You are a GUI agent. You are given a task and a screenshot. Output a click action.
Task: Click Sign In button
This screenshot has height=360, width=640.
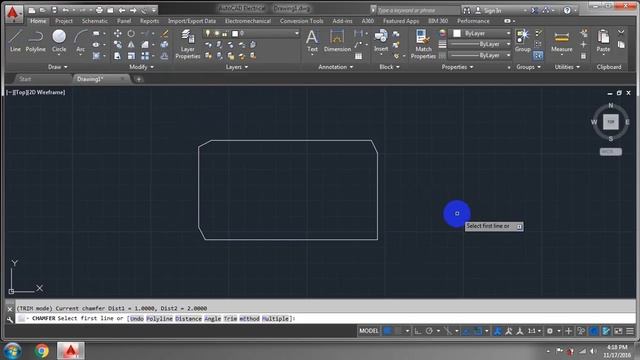point(489,10)
